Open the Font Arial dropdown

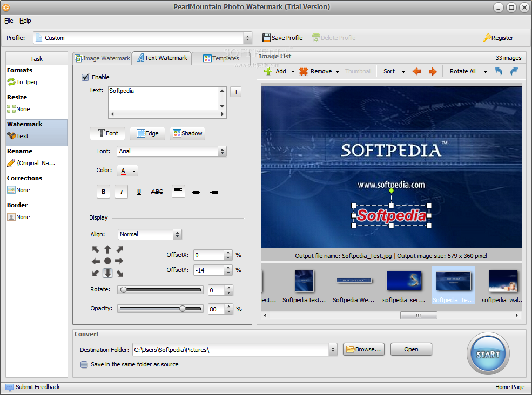coord(222,152)
